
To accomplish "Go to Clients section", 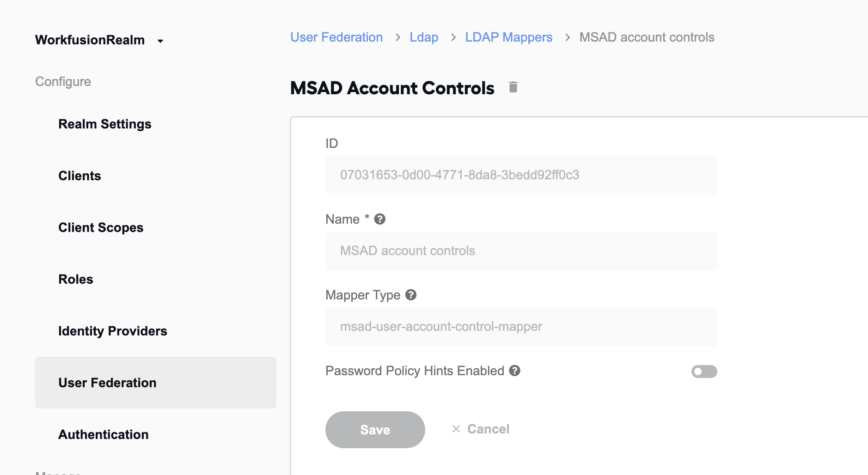I will point(79,176).
